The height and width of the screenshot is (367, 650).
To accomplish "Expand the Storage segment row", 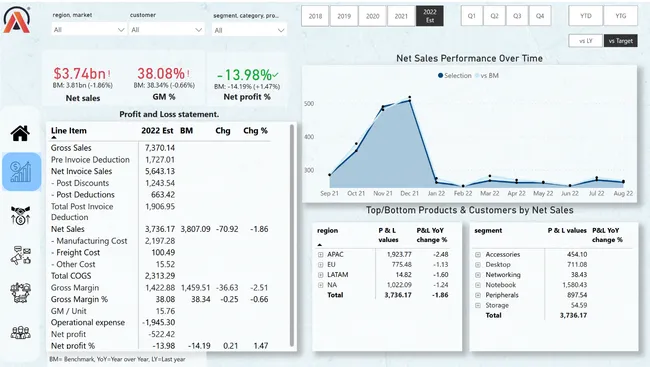I will [478, 305].
